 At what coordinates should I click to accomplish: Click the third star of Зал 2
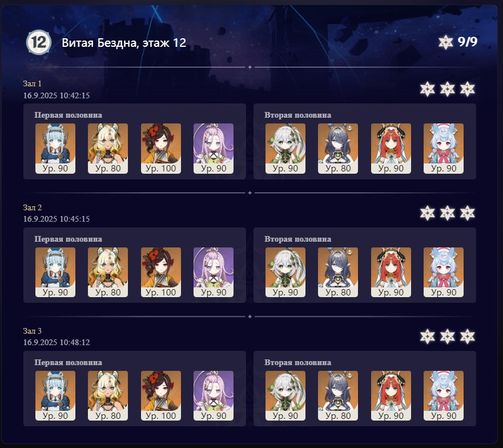pyautogui.click(x=467, y=213)
